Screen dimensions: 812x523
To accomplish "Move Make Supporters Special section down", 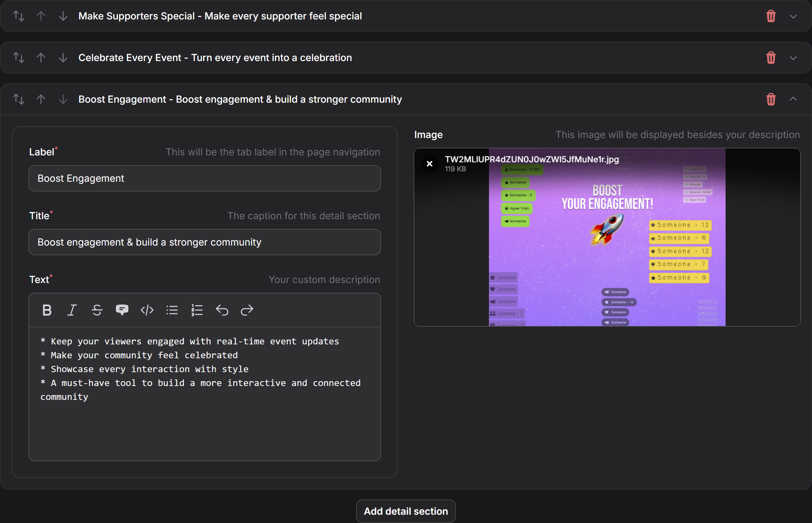I will click(x=63, y=16).
